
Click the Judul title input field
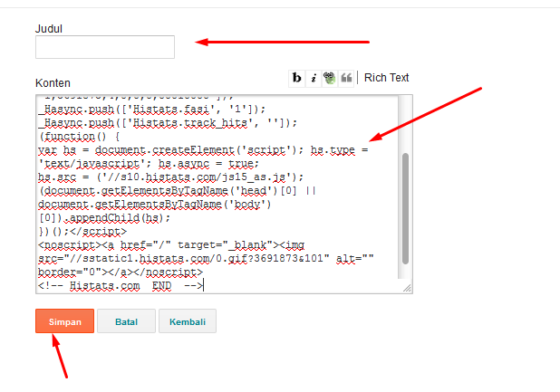pos(105,47)
